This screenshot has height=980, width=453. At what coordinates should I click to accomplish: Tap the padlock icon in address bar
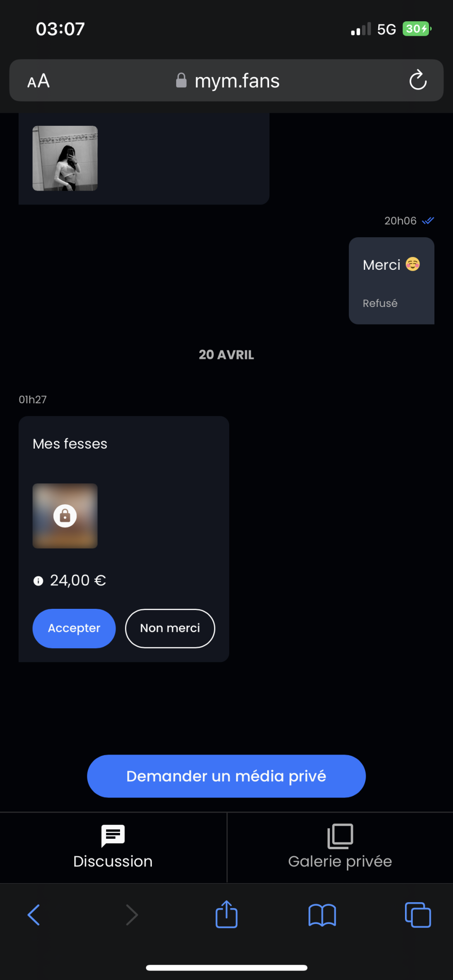point(181,81)
